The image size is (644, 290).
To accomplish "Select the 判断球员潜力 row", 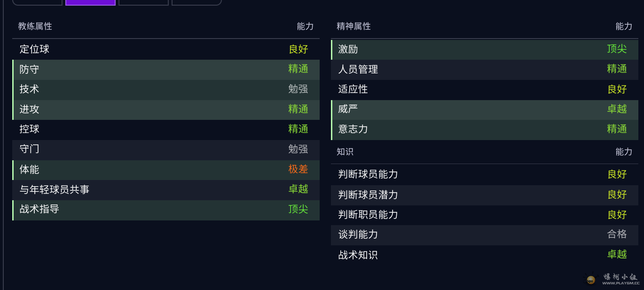I will pos(485,195).
